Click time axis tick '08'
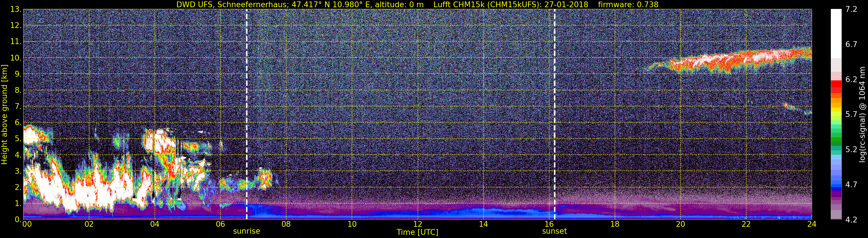This screenshot has height=238, width=868. (286, 224)
